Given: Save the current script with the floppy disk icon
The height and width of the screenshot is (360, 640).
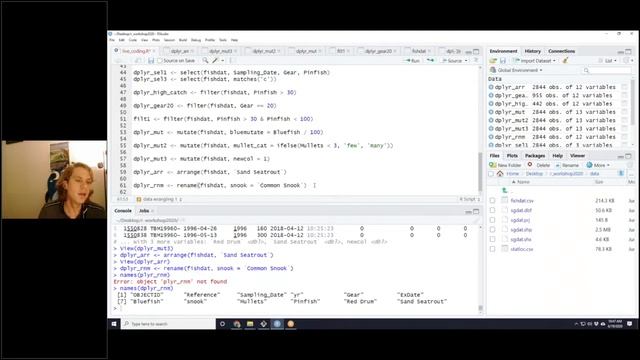Looking at the screenshot, I should pos(151,61).
